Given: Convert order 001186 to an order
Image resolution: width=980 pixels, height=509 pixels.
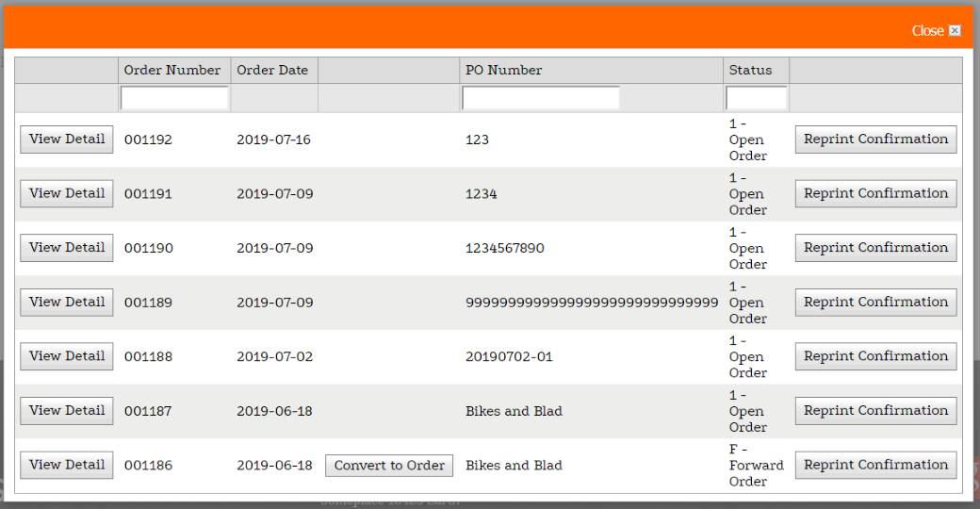Looking at the screenshot, I should 389,466.
